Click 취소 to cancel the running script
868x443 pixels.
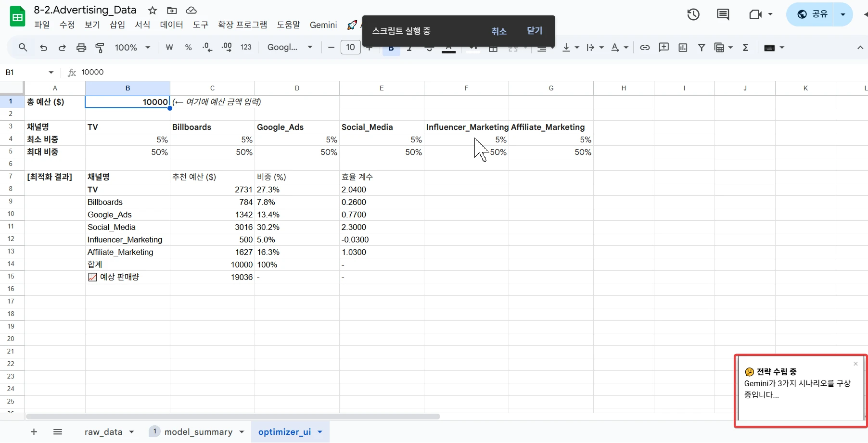point(498,31)
